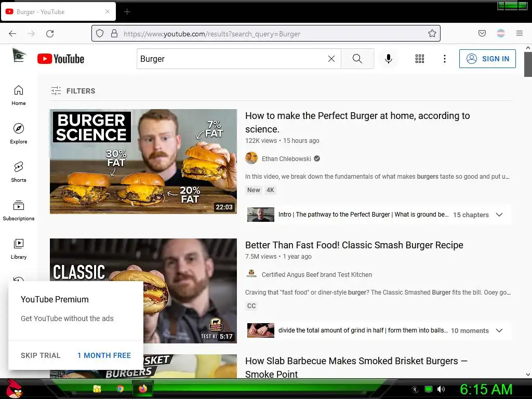This screenshot has width=532, height=399.
Task: Open the volume speaker tray icon
Action: [x=441, y=389]
